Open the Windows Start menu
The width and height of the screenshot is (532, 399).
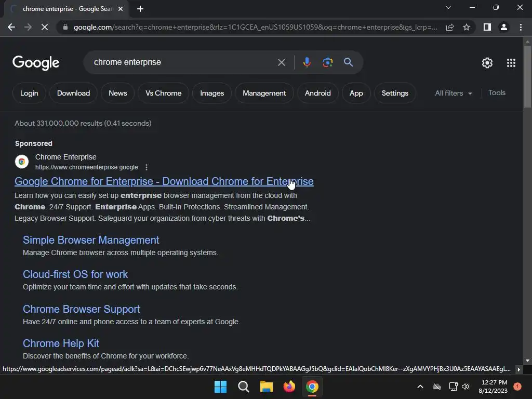220,387
